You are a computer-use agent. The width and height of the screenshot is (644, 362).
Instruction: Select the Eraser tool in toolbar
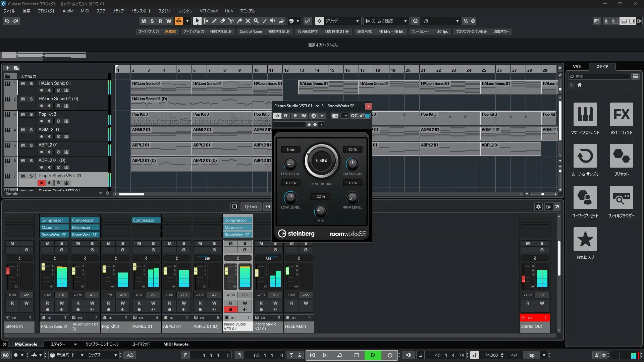223,21
